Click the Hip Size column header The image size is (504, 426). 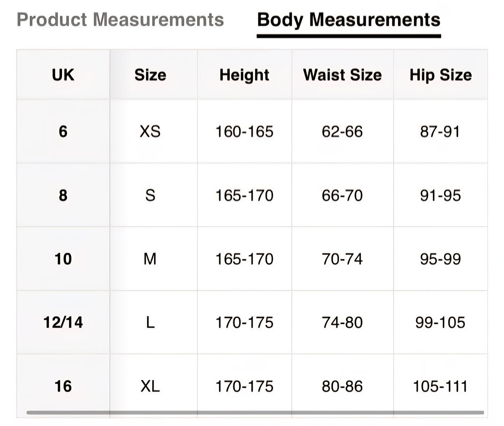(440, 75)
